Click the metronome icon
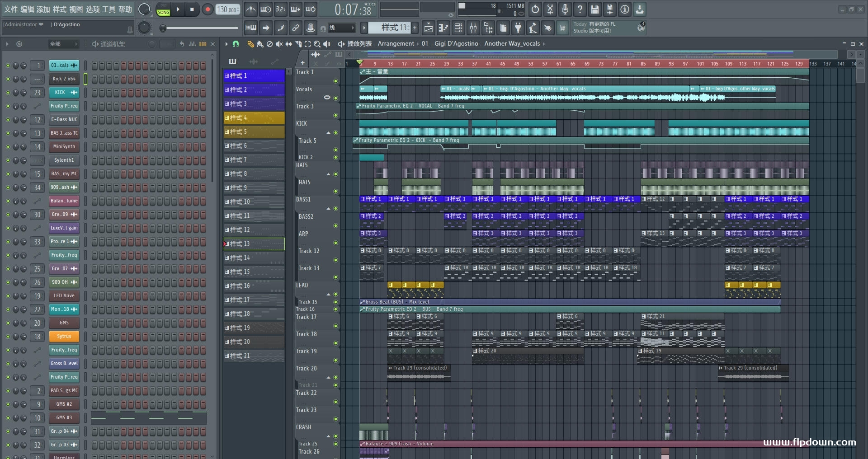Image resolution: width=868 pixels, height=459 pixels. (x=251, y=9)
